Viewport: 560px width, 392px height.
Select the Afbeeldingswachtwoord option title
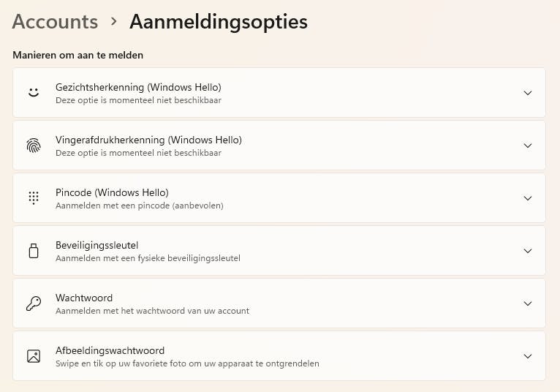110,350
